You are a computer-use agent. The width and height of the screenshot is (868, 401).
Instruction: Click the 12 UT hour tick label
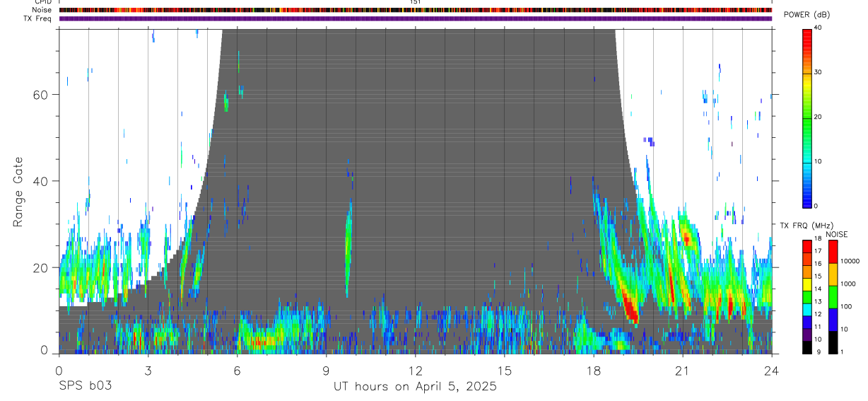pyautogui.click(x=415, y=370)
